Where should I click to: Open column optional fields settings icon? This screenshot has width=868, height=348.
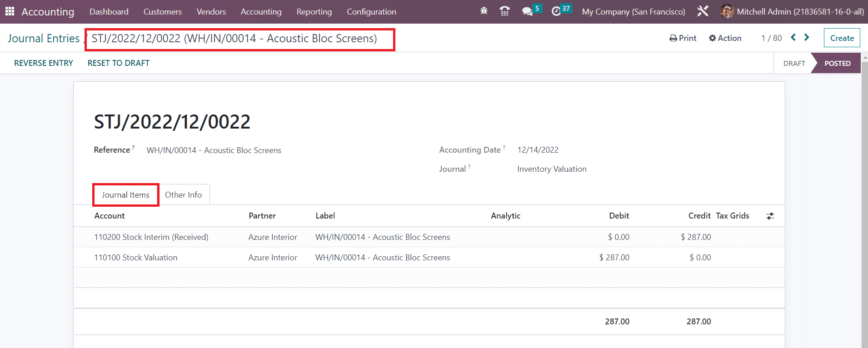coord(770,216)
